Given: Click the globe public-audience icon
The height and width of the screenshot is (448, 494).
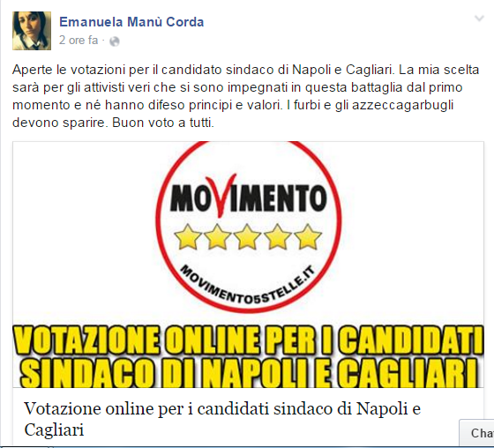Looking at the screenshot, I should pos(115,41).
